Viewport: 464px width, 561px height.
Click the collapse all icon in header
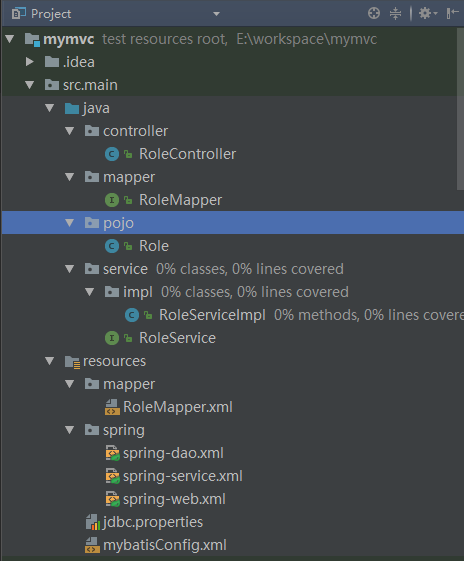point(395,14)
